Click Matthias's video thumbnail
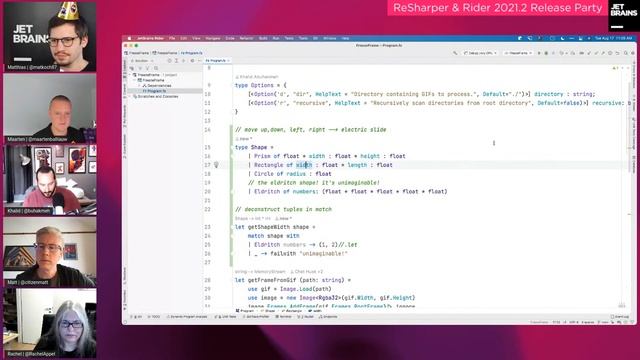 click(x=50, y=37)
